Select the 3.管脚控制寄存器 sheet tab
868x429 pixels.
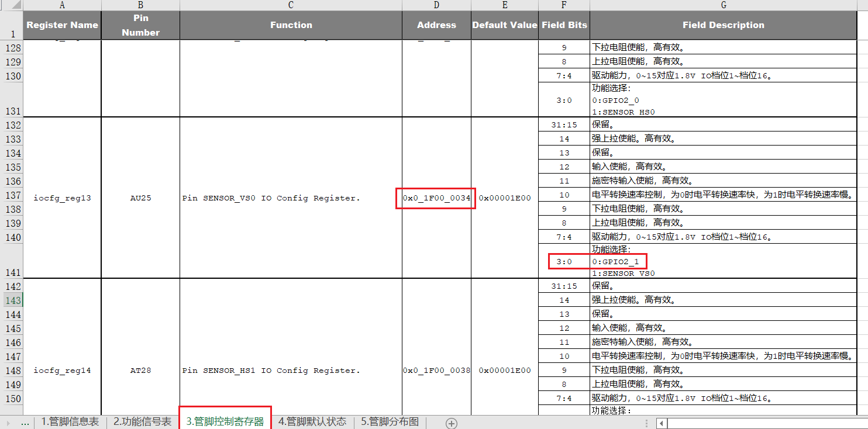coord(225,422)
